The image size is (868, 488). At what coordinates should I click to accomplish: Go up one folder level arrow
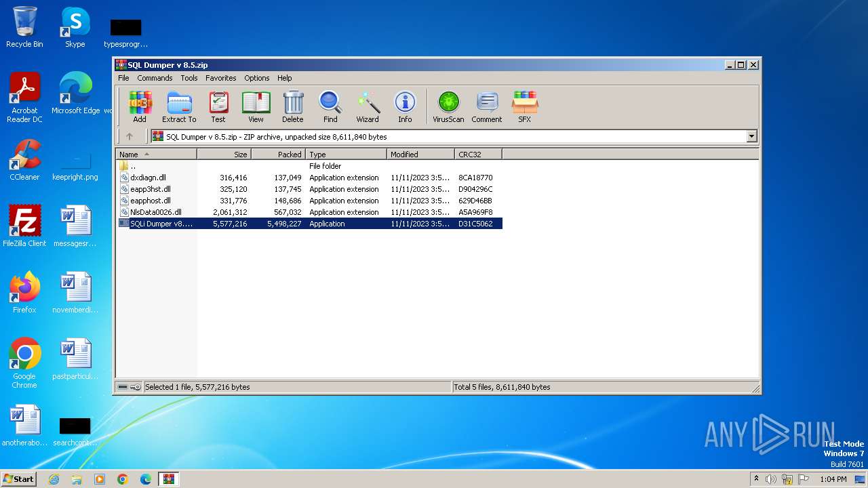[x=130, y=136]
